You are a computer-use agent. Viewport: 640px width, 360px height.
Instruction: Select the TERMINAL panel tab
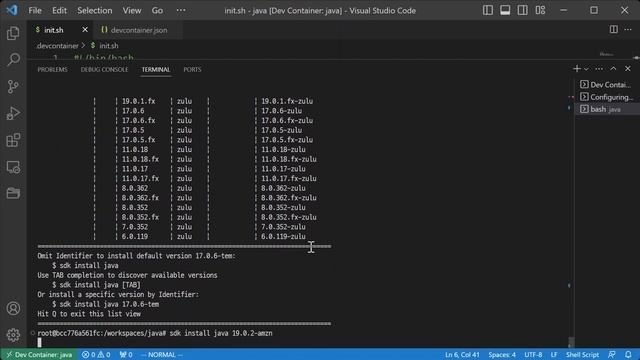click(x=156, y=69)
